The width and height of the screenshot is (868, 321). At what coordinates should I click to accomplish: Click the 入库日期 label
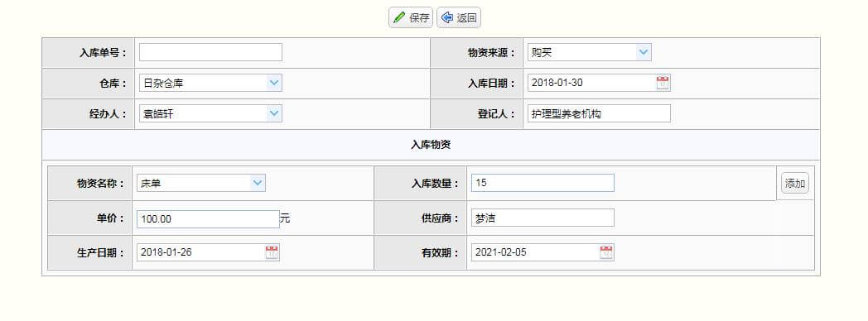click(x=492, y=84)
